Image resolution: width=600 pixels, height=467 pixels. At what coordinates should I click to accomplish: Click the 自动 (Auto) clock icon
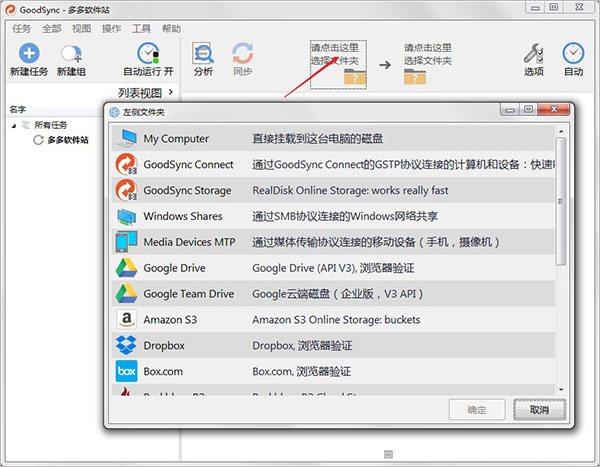[x=573, y=53]
